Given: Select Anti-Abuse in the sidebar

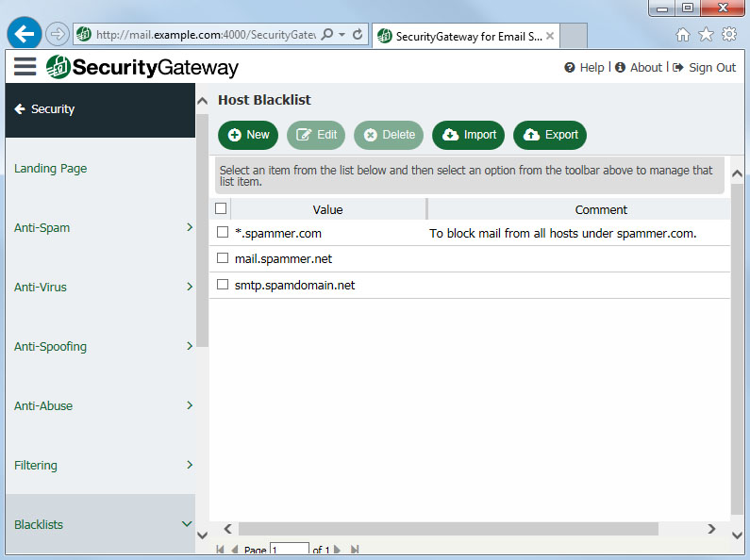Looking at the screenshot, I should (x=43, y=405).
